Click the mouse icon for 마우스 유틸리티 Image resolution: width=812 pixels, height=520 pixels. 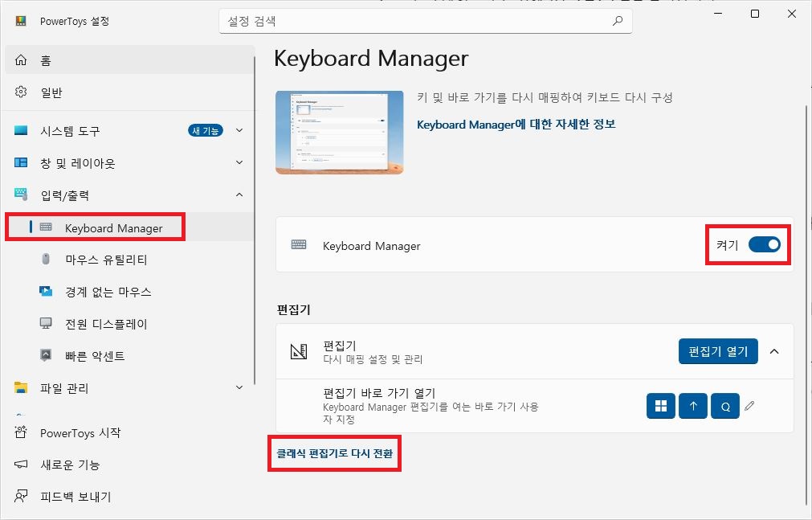pyautogui.click(x=46, y=259)
